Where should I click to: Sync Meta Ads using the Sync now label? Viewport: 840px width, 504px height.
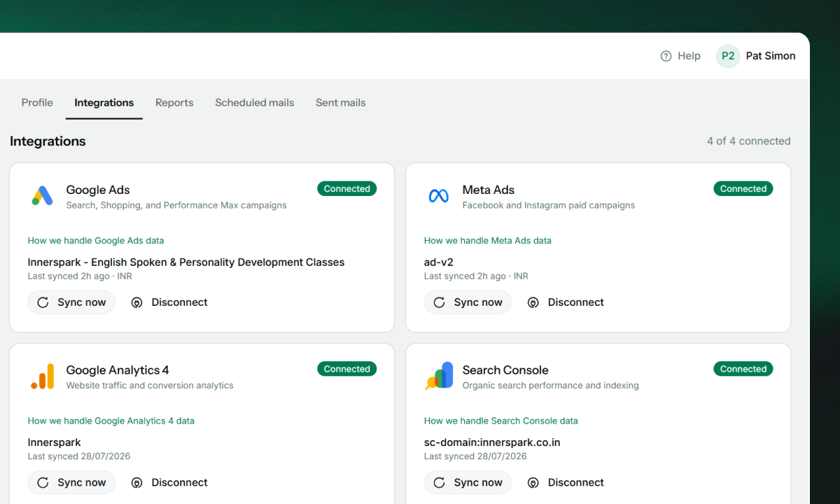pyautogui.click(x=478, y=302)
